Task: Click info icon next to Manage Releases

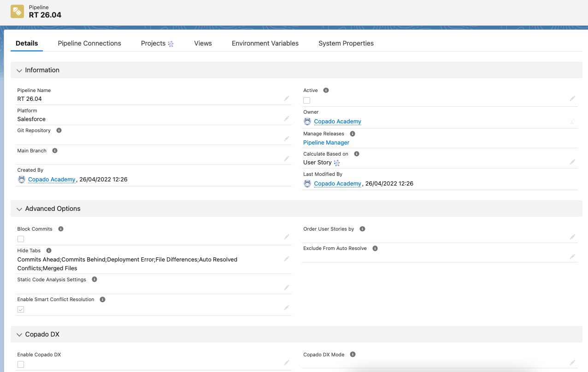Action: (353, 134)
